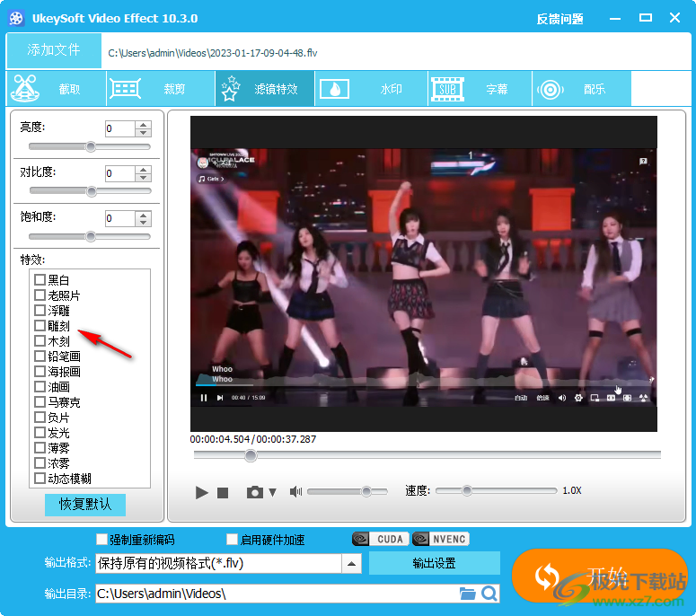
Task: Click 输出设置 output settings button
Action: 434,563
